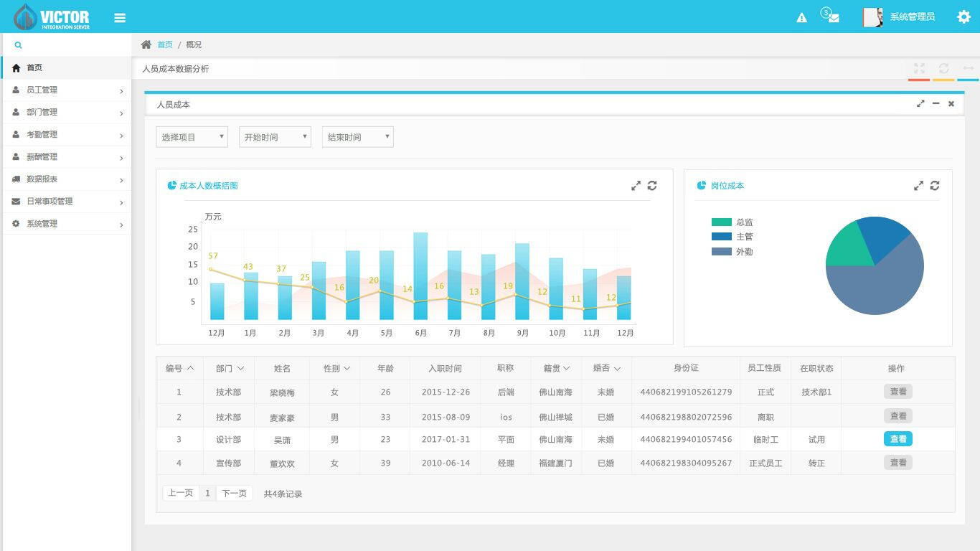The height and width of the screenshot is (551, 980).
Task: Open the messages envelope icon
Action: (832, 18)
